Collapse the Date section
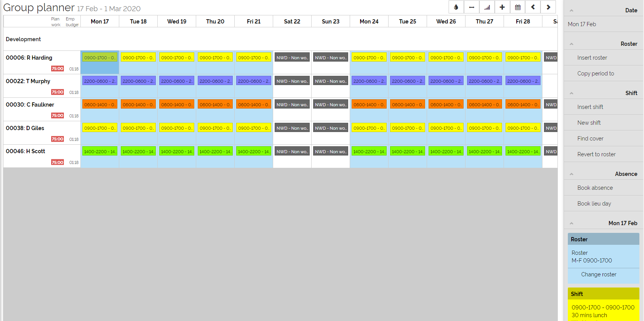Image resolution: width=644 pixels, height=321 pixels. click(572, 11)
